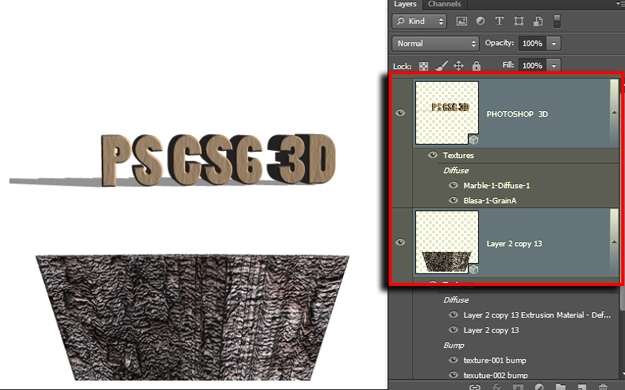Open the Normal blend mode dropdown
Screen dimensions: 625x390
(x=436, y=43)
